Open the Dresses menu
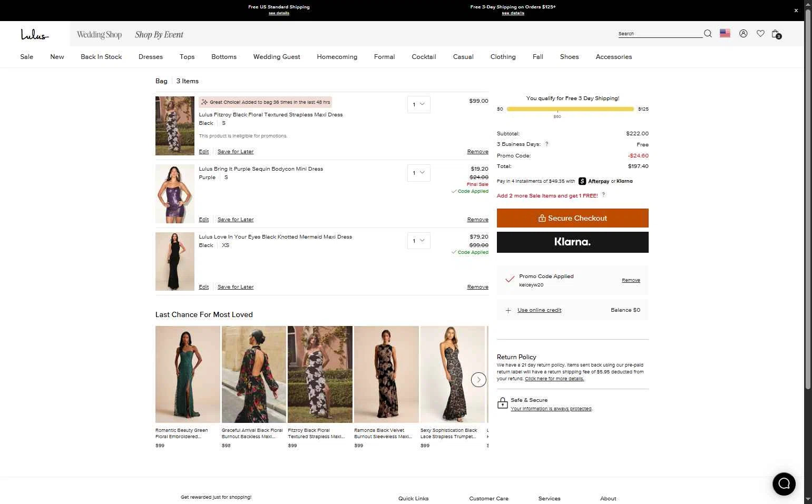The image size is (812, 504). click(x=151, y=57)
